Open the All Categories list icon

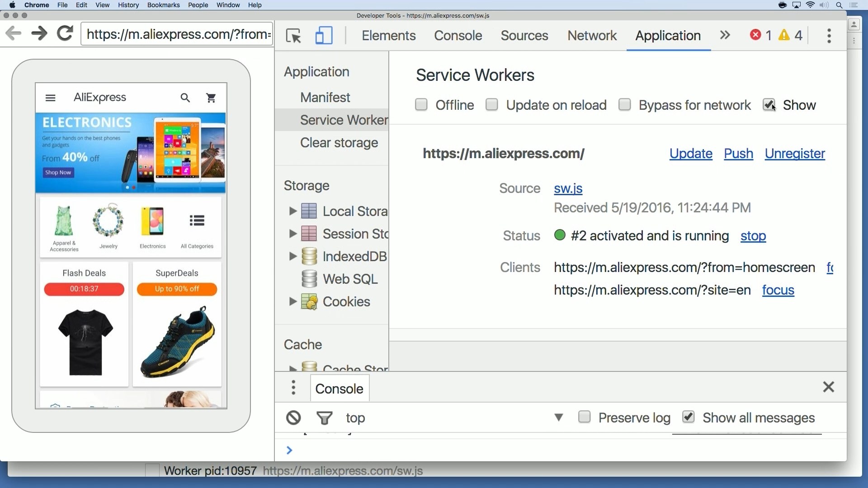pos(197,221)
